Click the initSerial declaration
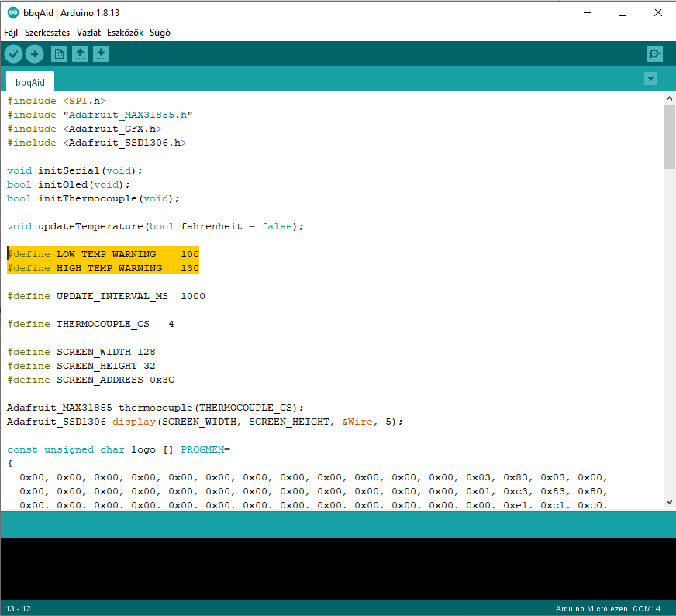Viewport: 676px width, 616px height. click(x=74, y=170)
